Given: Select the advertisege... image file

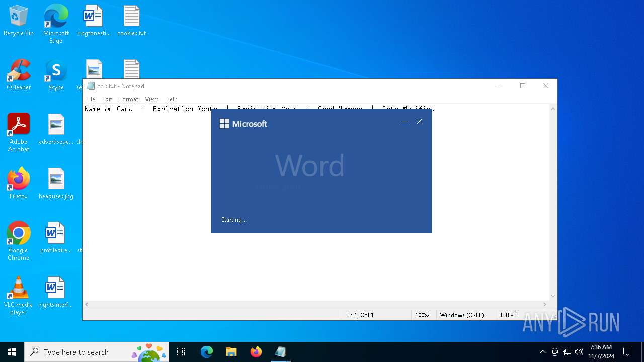Looking at the screenshot, I should pyautogui.click(x=56, y=130).
